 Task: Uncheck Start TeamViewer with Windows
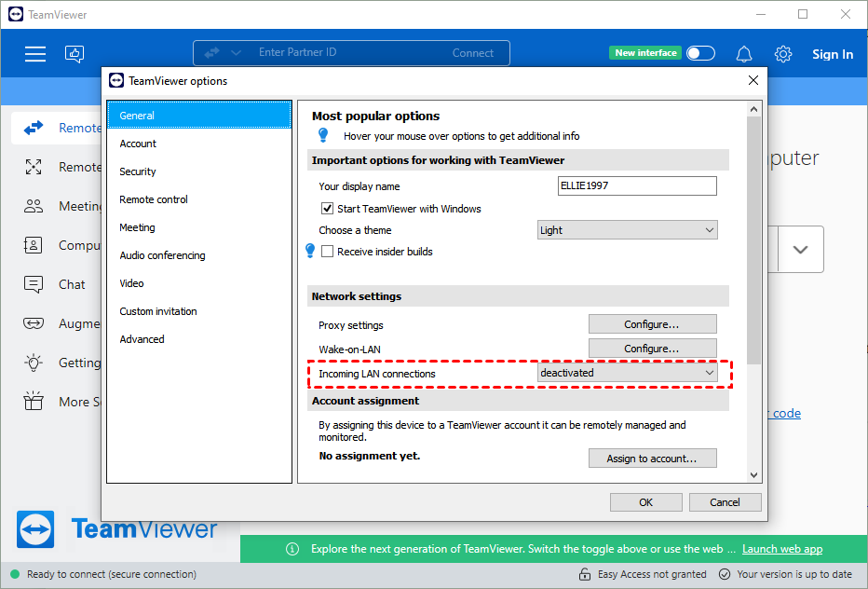pyautogui.click(x=327, y=209)
